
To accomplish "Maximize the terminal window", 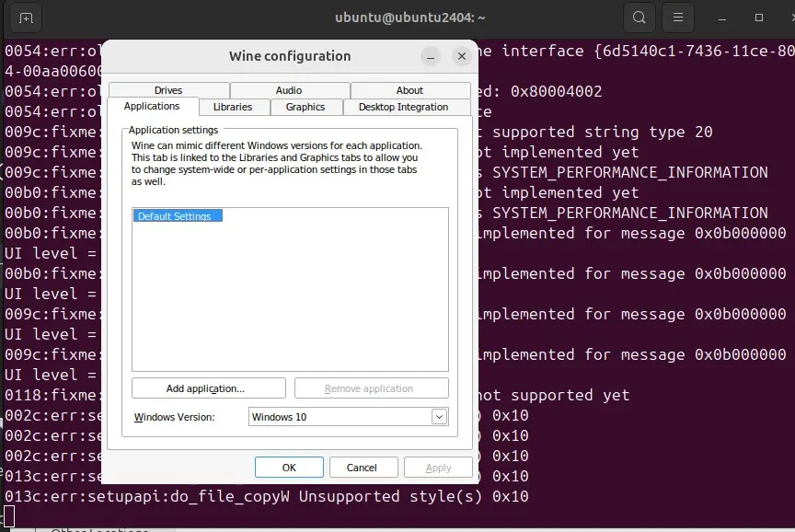I will click(x=759, y=18).
